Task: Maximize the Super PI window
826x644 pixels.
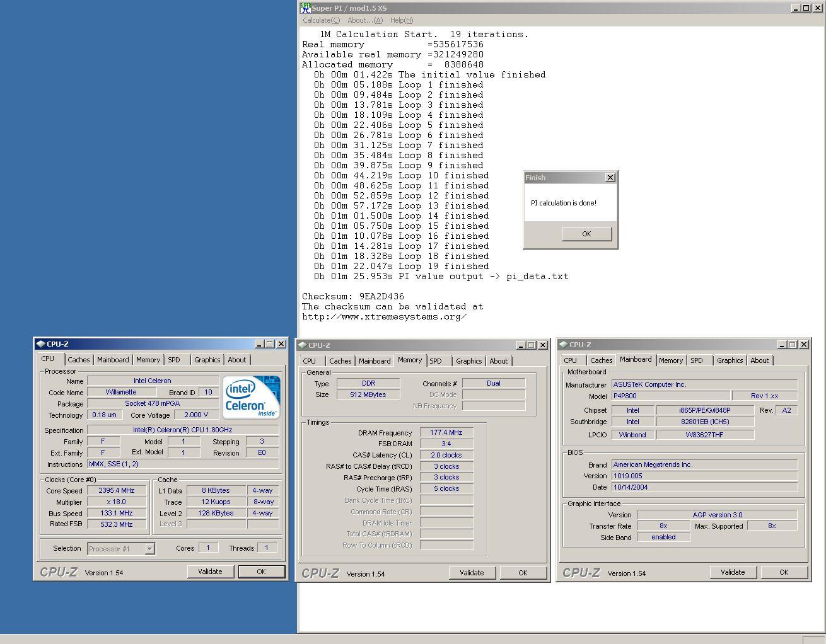Action: pos(806,8)
